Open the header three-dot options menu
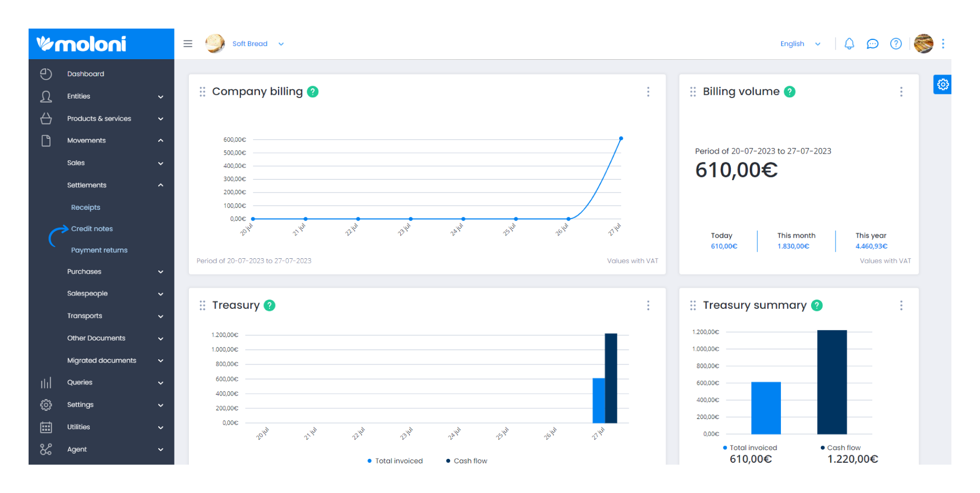The height and width of the screenshot is (493, 980). (x=943, y=44)
